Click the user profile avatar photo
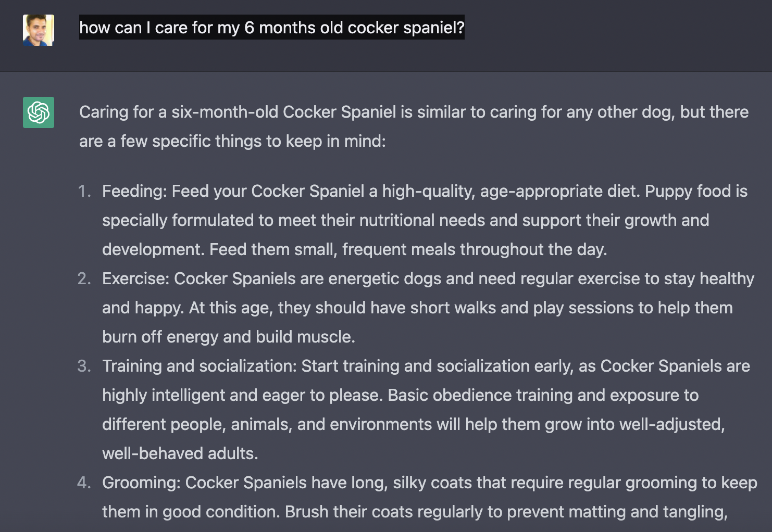The width and height of the screenshot is (772, 532). click(38, 30)
